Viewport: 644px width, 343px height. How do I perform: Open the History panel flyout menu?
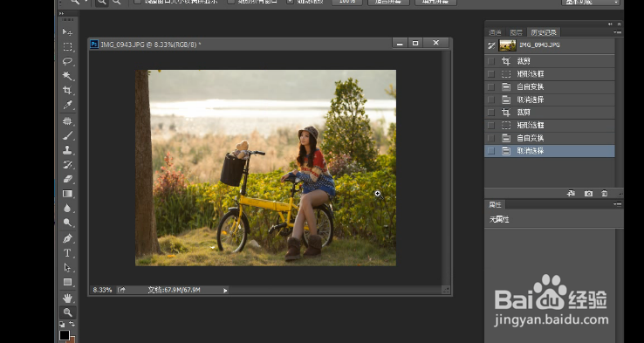tap(617, 32)
